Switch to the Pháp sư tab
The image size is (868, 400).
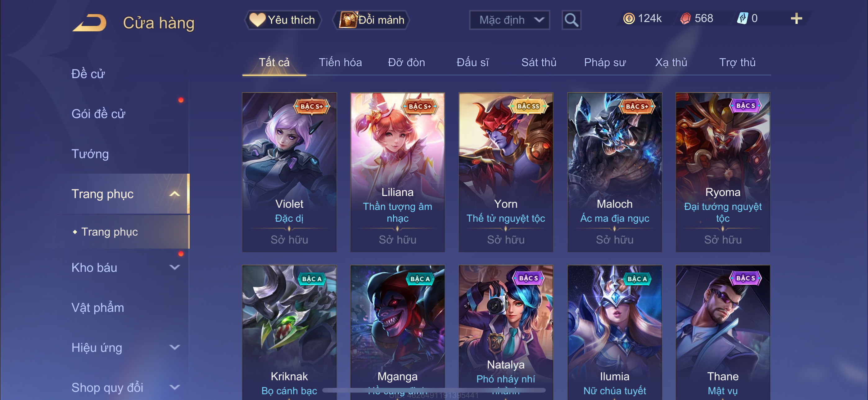pos(604,63)
